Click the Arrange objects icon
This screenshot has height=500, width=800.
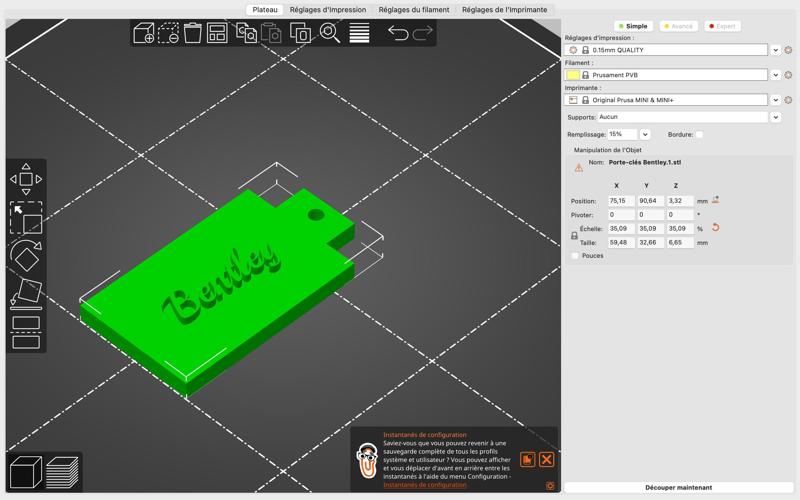217,33
